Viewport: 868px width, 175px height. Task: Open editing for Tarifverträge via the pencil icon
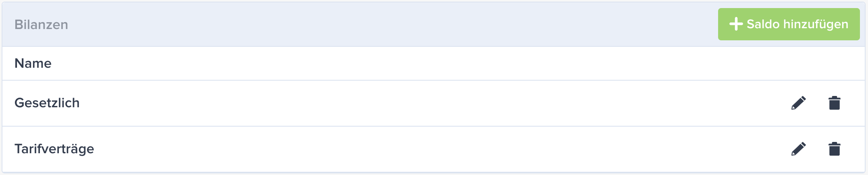pos(798,149)
